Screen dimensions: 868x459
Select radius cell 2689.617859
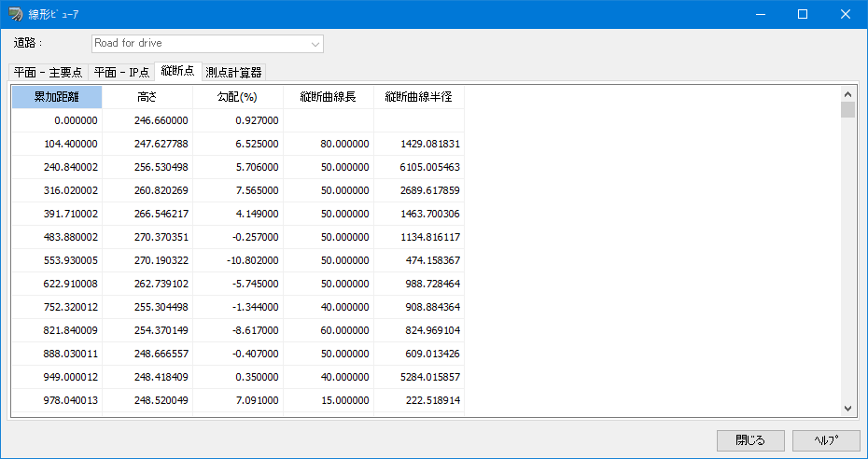(418, 190)
